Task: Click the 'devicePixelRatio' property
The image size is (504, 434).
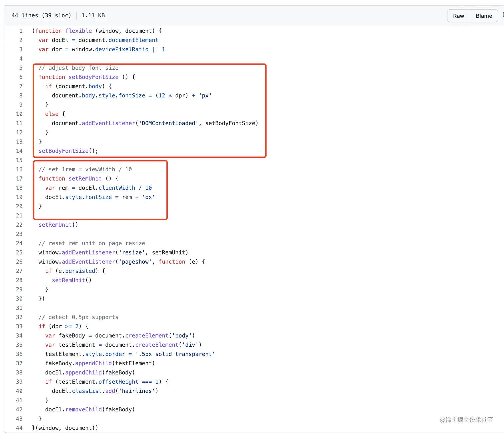Action: pos(122,49)
